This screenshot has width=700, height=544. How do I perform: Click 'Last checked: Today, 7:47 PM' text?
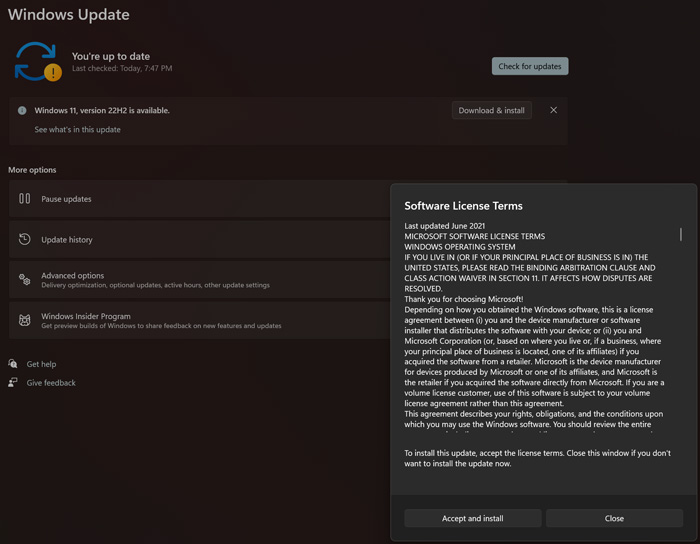pyautogui.click(x=122, y=68)
